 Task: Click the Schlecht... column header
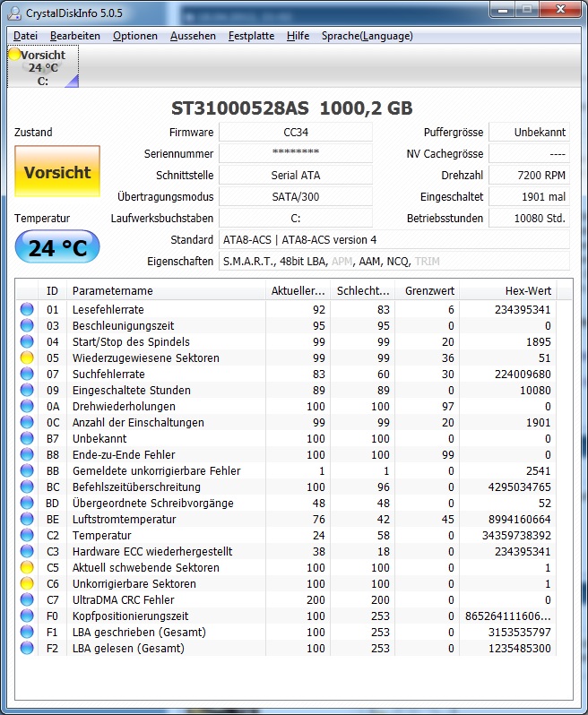tap(363, 290)
